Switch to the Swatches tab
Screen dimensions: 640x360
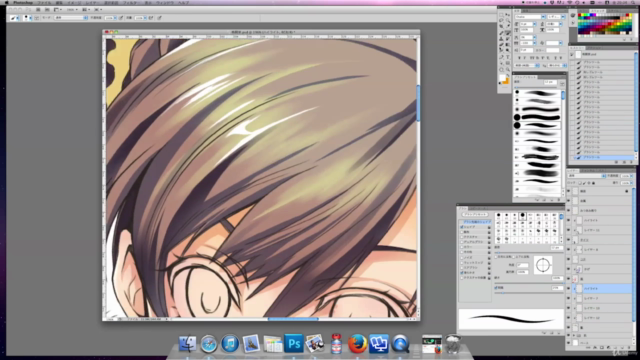pos(598,11)
